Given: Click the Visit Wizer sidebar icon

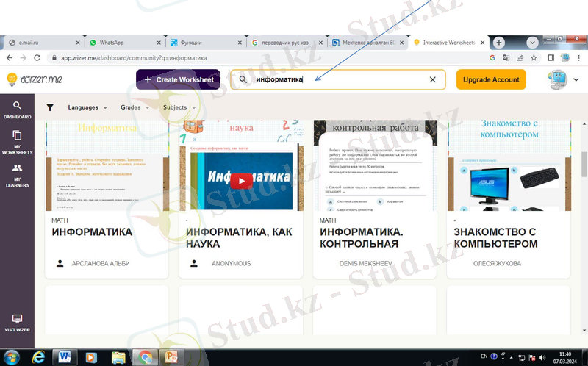Looking at the screenshot, I should (x=17, y=323).
